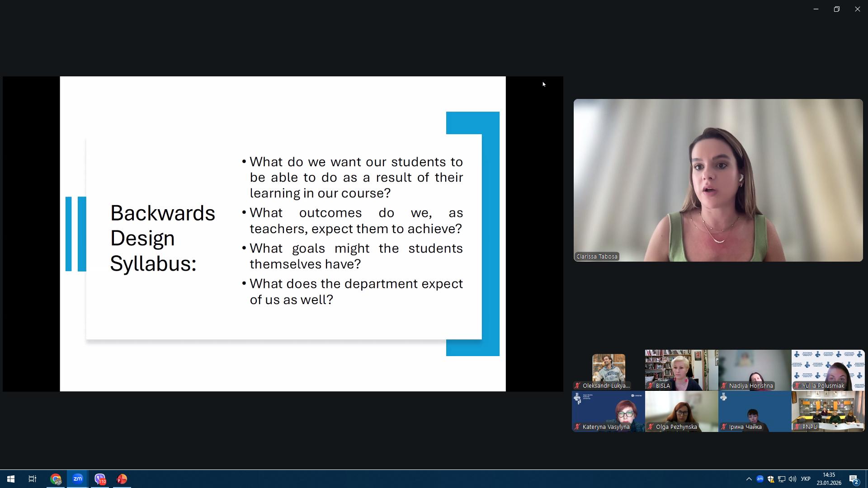This screenshot has width=868, height=488.
Task: Expand hidden system tray icons
Action: pos(749,479)
